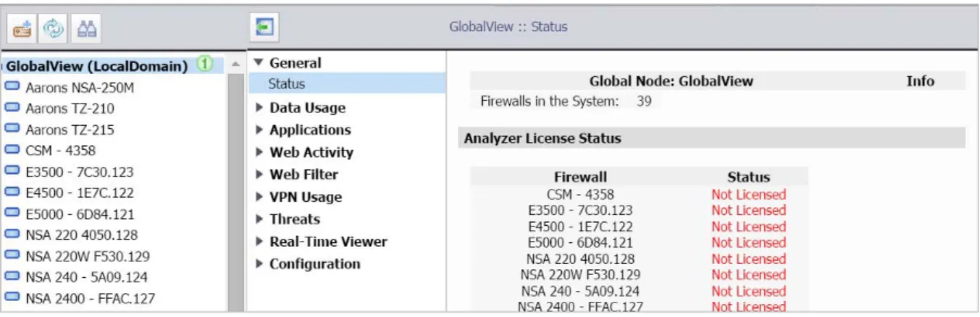Expand the Configuration section
This screenshot has height=317, width=980.
259,264
